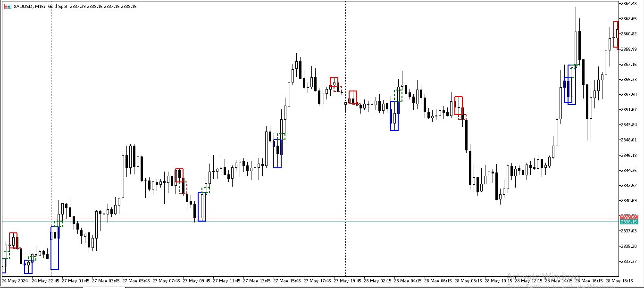This screenshot has height=288, width=644.
Task: Select the vertical dashed session separator near 24 May
Action: coord(50,141)
